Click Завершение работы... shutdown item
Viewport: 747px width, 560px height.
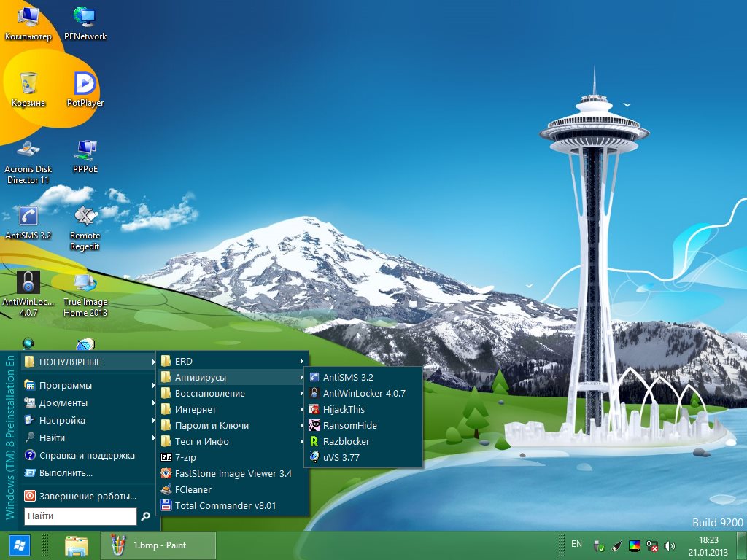tap(90, 496)
